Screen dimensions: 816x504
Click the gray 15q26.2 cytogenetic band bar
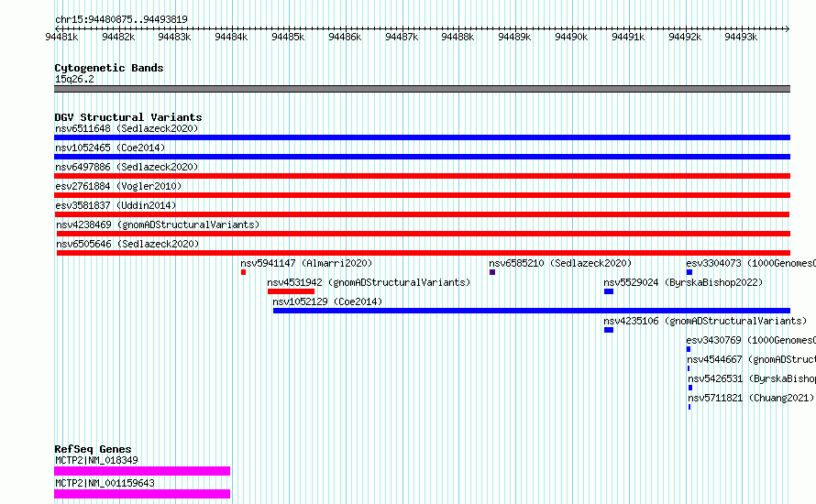[x=422, y=89]
